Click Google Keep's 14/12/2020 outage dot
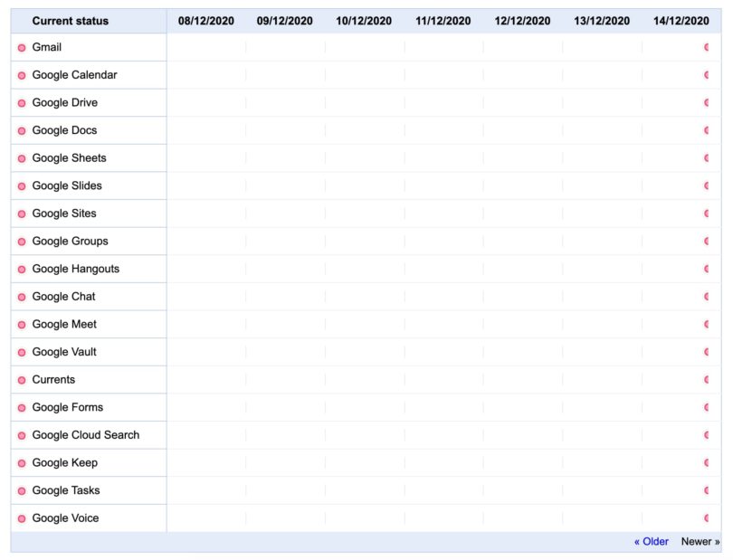The image size is (733, 560). tap(707, 463)
